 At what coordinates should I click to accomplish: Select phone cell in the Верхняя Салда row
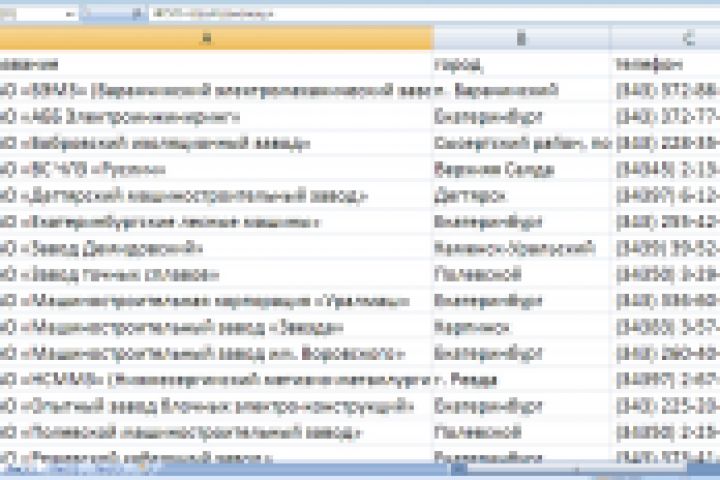point(665,169)
